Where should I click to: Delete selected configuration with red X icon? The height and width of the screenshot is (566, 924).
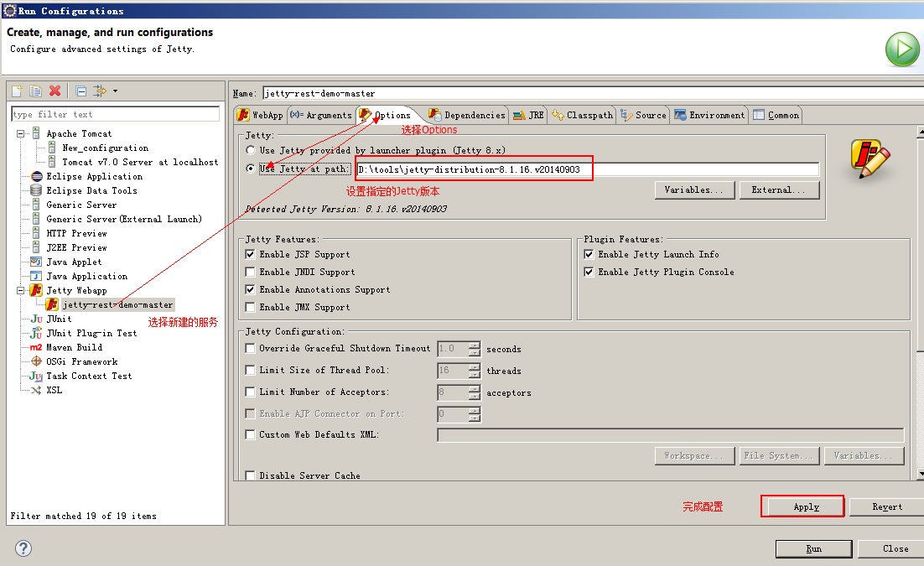55,91
